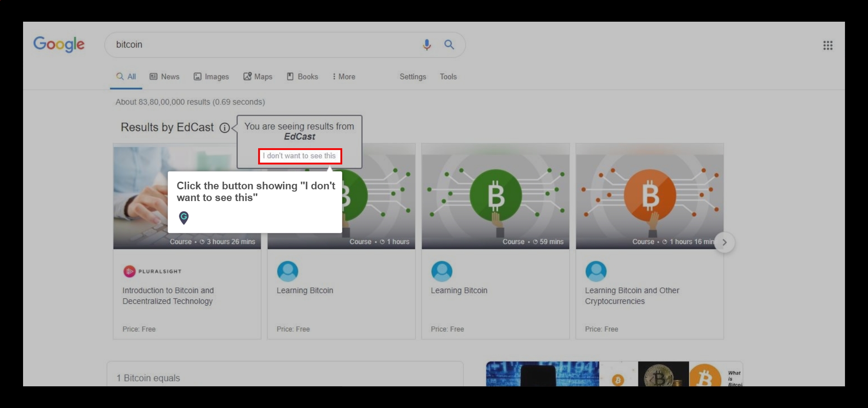Click the blue digital bitcoin image at bottom
The image size is (868, 408).
pyautogui.click(x=542, y=374)
